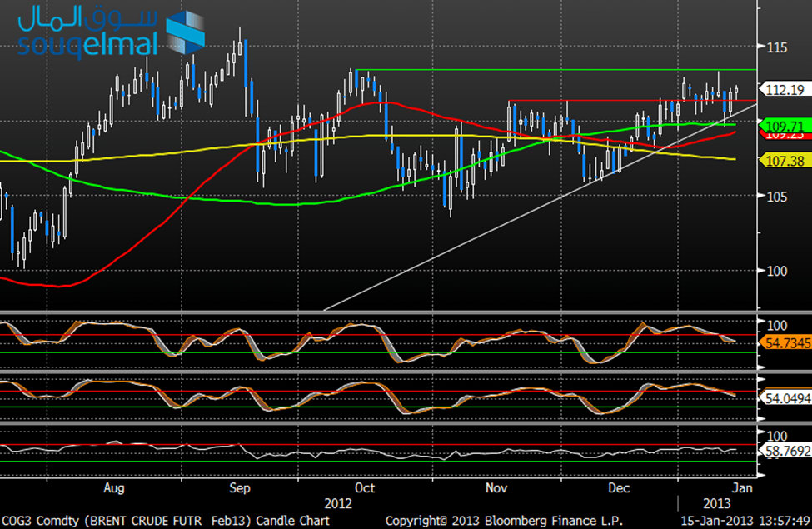The height and width of the screenshot is (529, 812).
Task: Click the Nov month label
Action: point(496,487)
